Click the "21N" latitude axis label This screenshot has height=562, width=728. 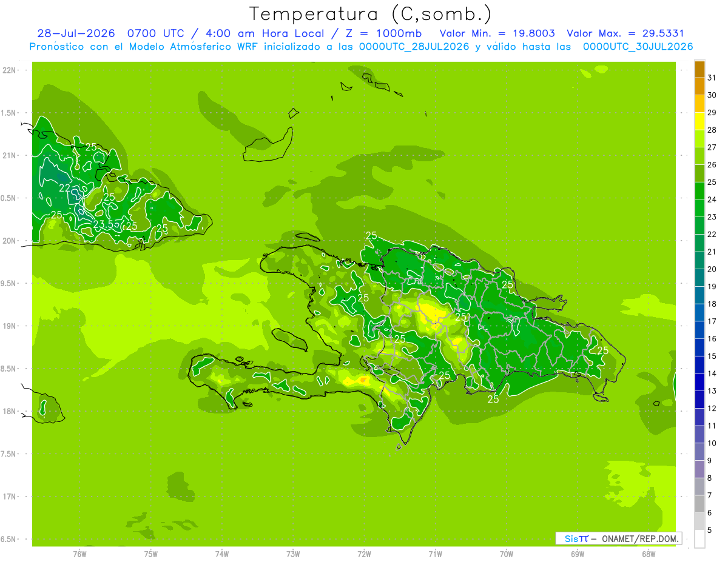(x=9, y=156)
